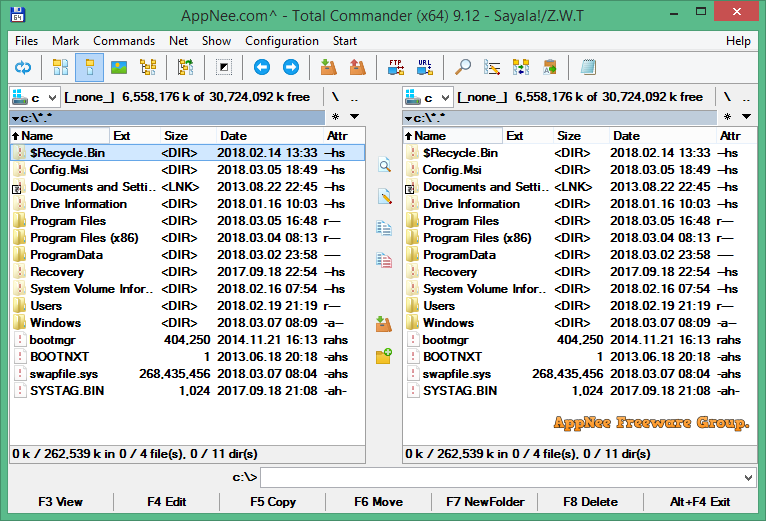Open URL new FTP connection icon
The width and height of the screenshot is (766, 521).
pyautogui.click(x=425, y=67)
